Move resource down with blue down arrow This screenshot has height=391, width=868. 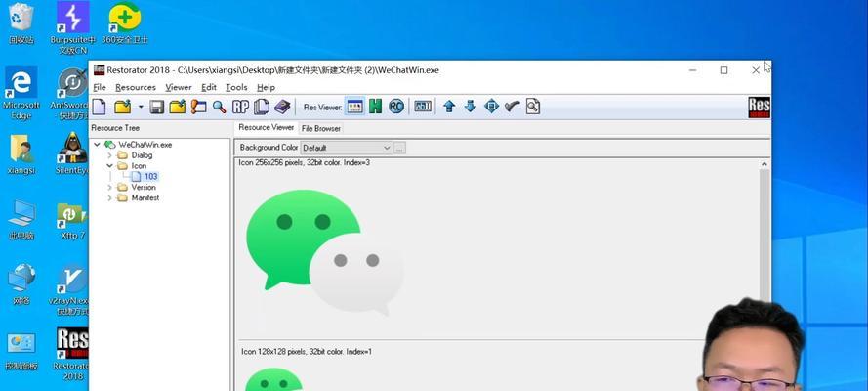470,107
